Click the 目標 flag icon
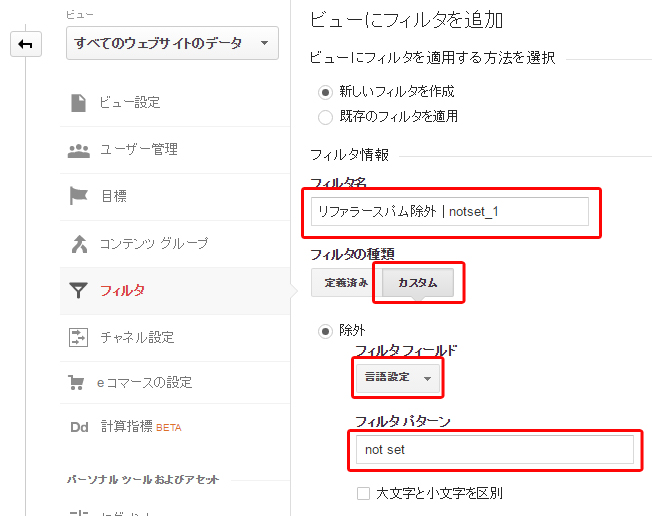 tap(78, 196)
